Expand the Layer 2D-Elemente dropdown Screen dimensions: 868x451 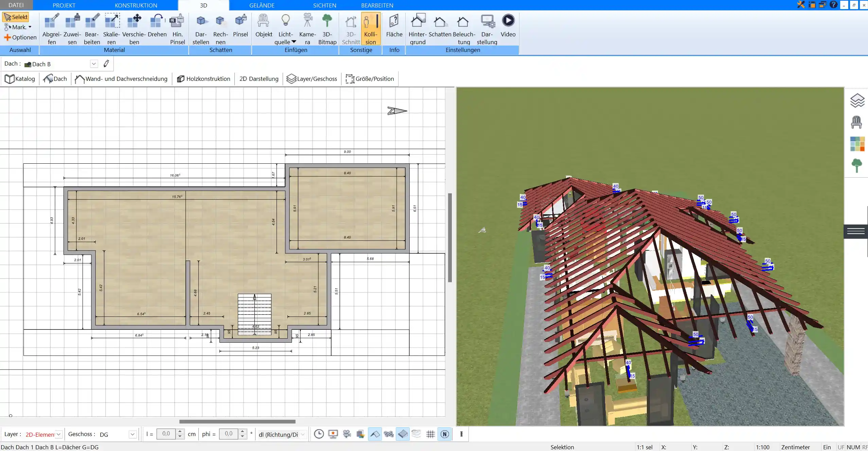[58, 434]
